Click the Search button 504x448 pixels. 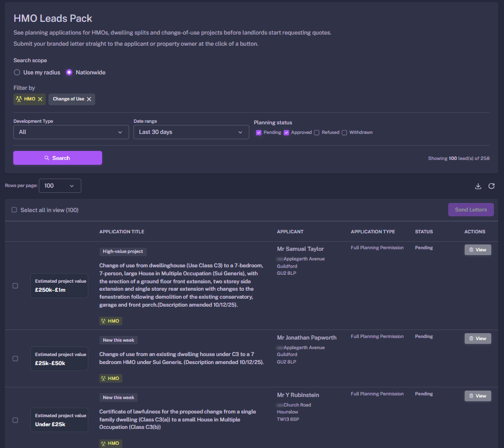point(57,158)
